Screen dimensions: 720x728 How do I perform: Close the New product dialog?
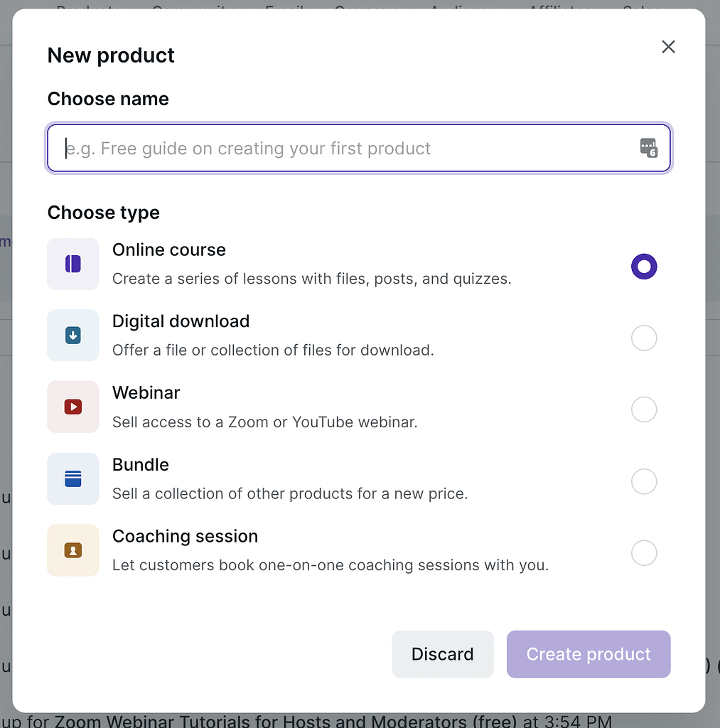667,47
